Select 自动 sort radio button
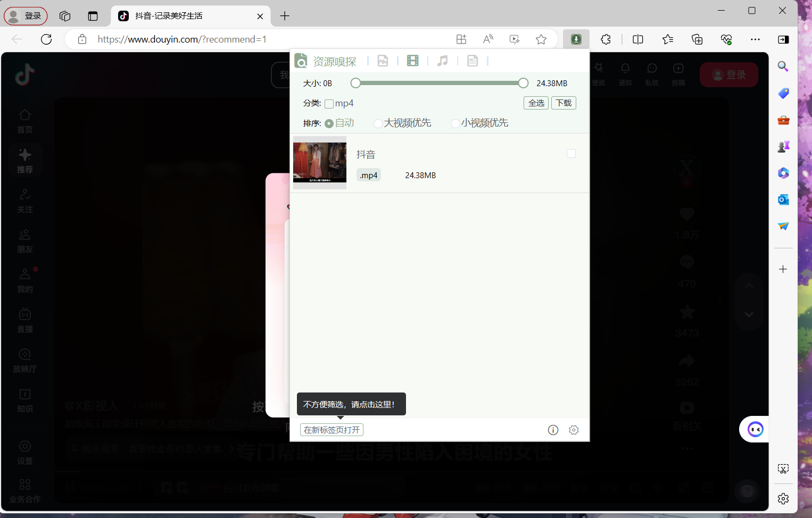 (329, 123)
